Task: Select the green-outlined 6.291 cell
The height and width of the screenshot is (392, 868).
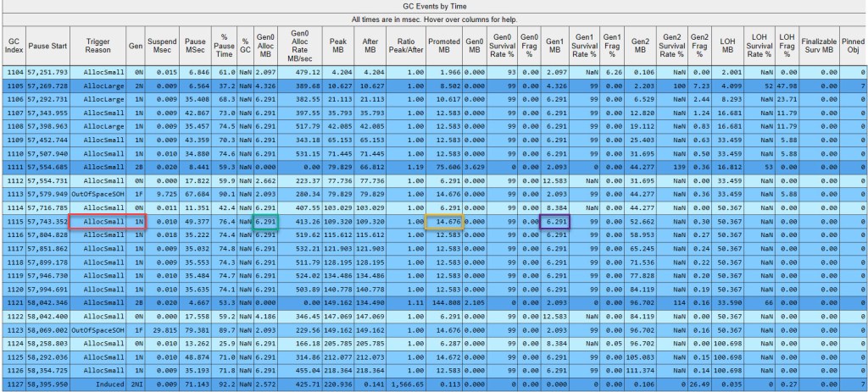Action: pyautogui.click(x=265, y=222)
